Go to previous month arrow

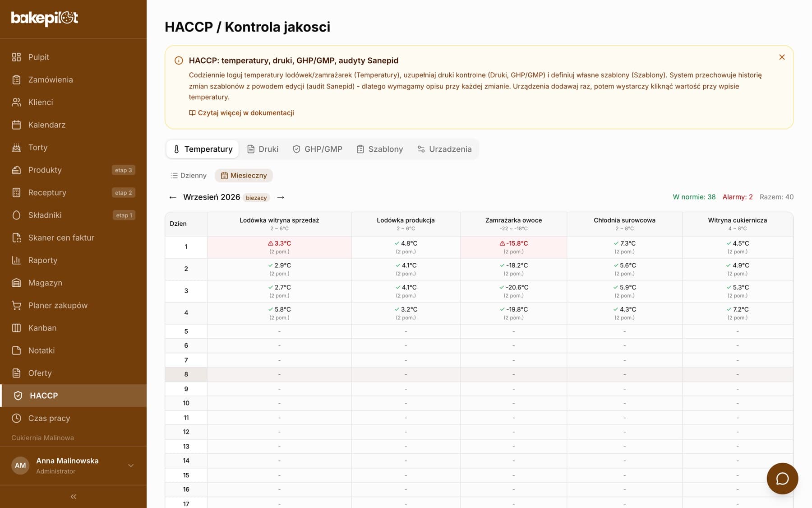point(172,197)
